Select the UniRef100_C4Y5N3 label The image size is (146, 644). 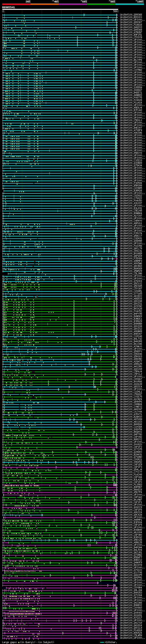click(131, 70)
